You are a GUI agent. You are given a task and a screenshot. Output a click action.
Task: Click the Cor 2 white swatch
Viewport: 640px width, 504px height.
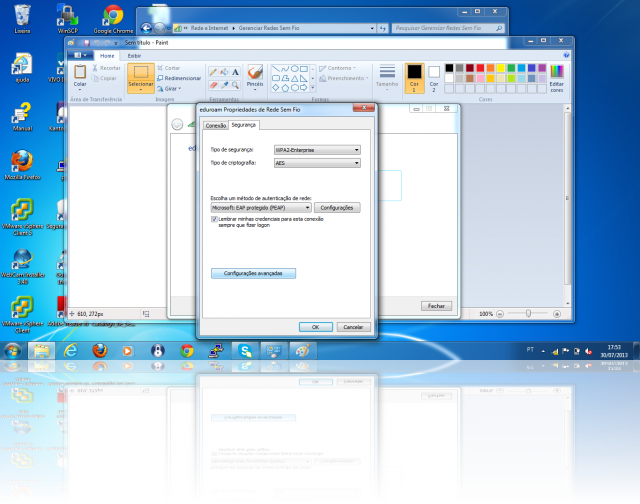(x=433, y=78)
